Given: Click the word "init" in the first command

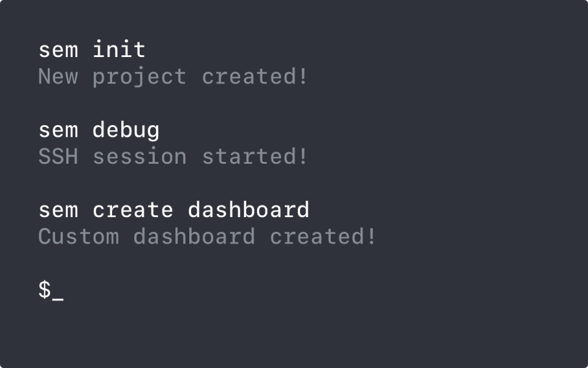Looking at the screenshot, I should pos(119,49).
